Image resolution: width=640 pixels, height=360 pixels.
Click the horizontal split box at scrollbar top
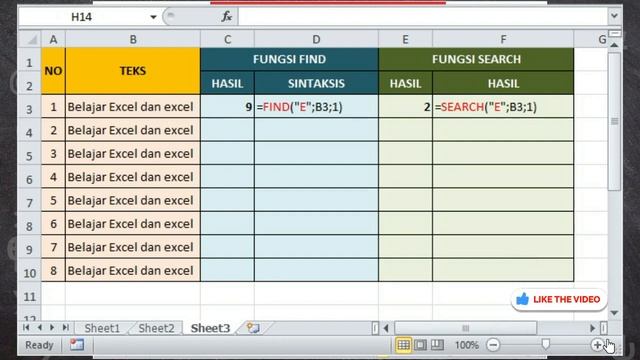coord(615,33)
